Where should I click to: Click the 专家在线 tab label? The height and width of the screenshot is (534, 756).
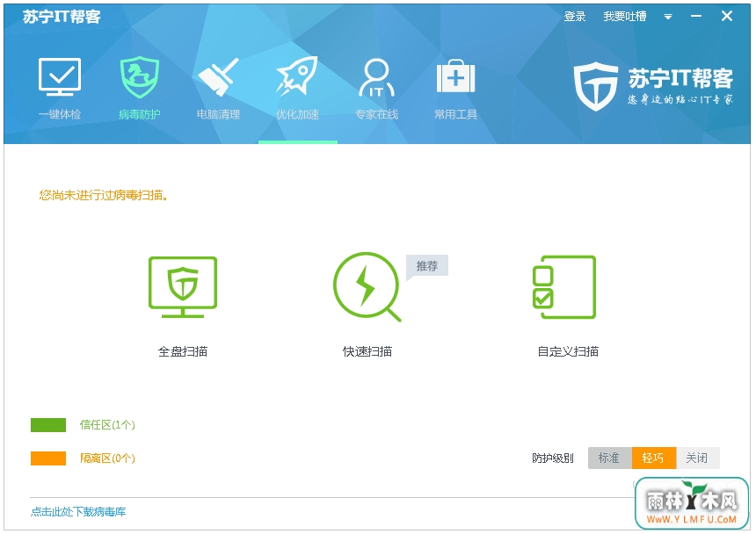click(x=376, y=114)
